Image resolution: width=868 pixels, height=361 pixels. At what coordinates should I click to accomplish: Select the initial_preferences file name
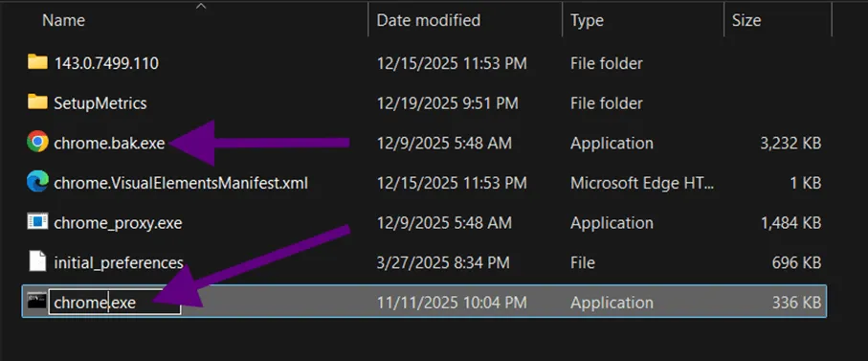(119, 262)
